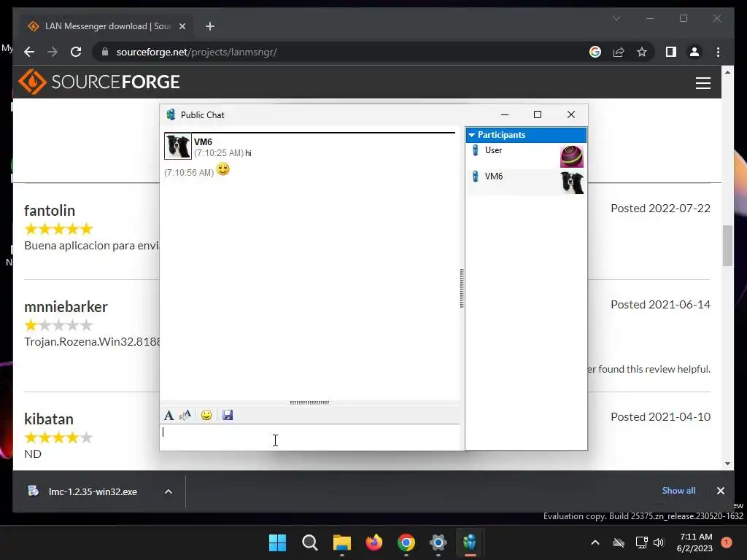Screen dimensions: 747x560
Task: Select participant VM6 in the list
Action: coord(526,182)
